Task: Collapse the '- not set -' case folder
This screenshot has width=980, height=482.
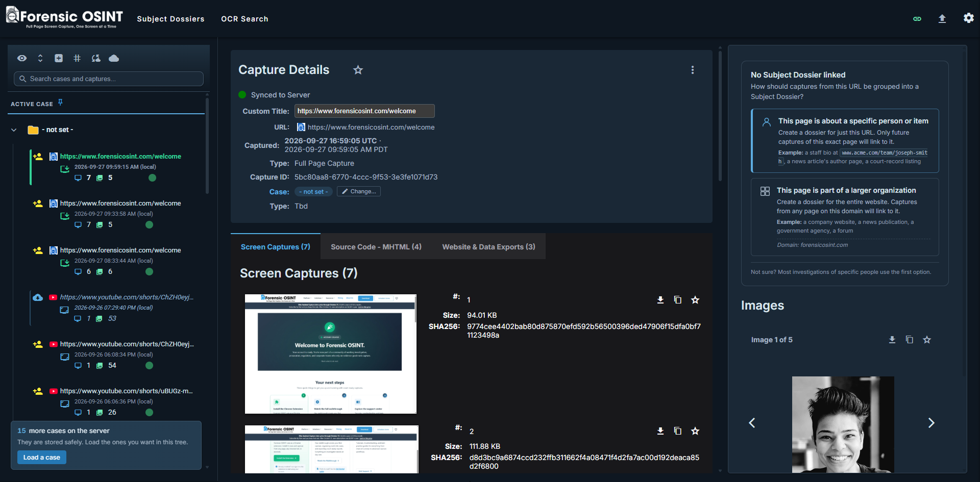Action: click(x=14, y=130)
